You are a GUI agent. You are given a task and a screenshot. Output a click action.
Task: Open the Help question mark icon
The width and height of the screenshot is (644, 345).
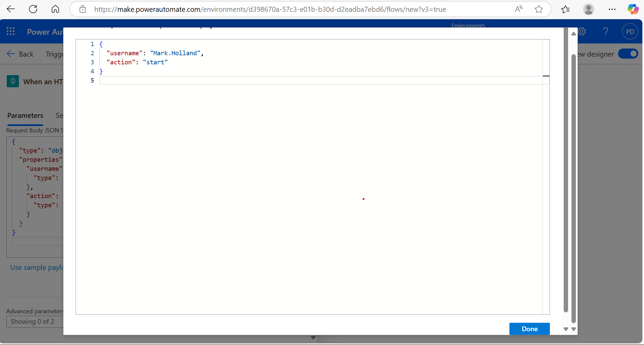[606, 32]
